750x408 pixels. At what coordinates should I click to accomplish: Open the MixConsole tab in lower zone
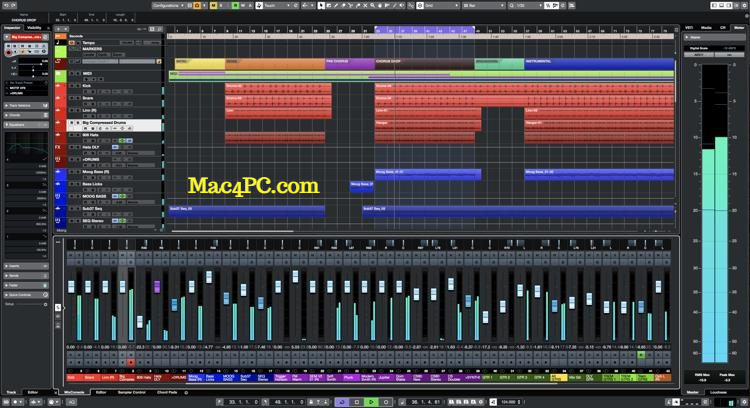point(74,392)
